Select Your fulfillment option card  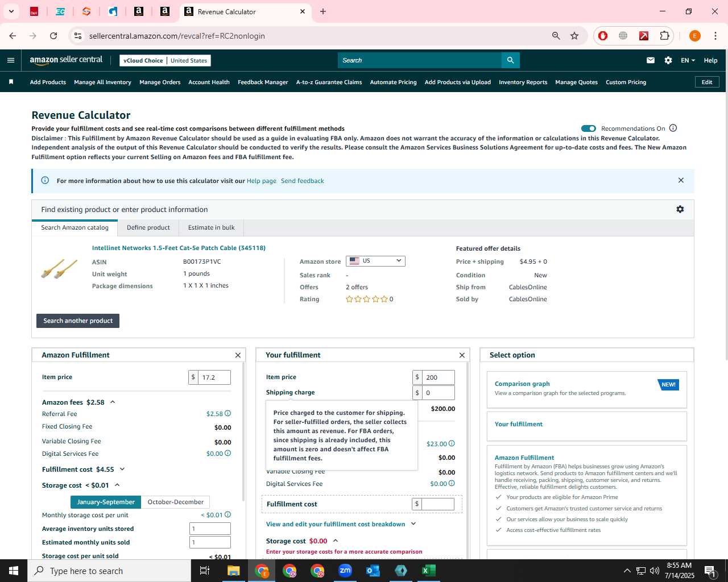point(586,426)
